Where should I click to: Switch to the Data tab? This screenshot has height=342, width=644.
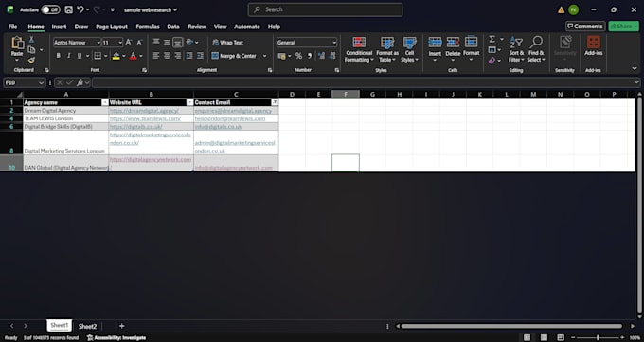(173, 27)
